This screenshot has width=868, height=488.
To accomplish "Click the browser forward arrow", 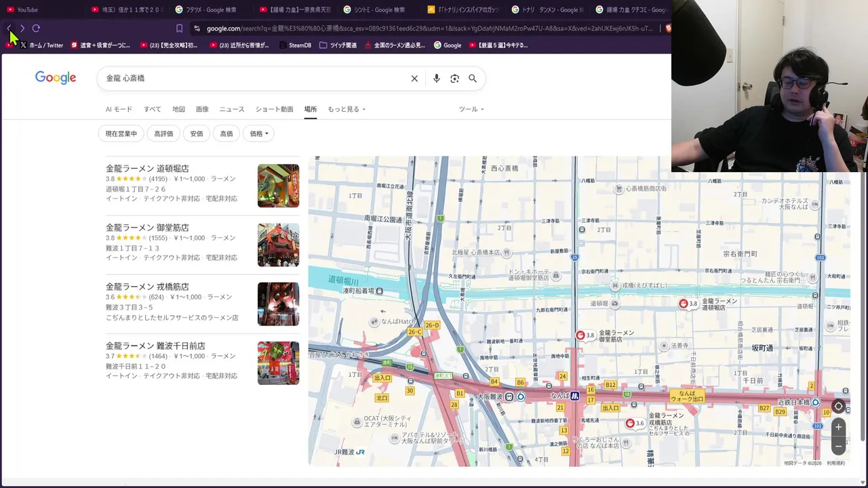I will pyautogui.click(x=22, y=28).
